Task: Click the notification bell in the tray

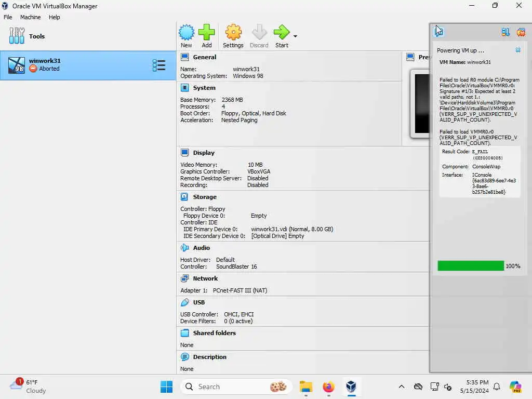Action: point(497,387)
